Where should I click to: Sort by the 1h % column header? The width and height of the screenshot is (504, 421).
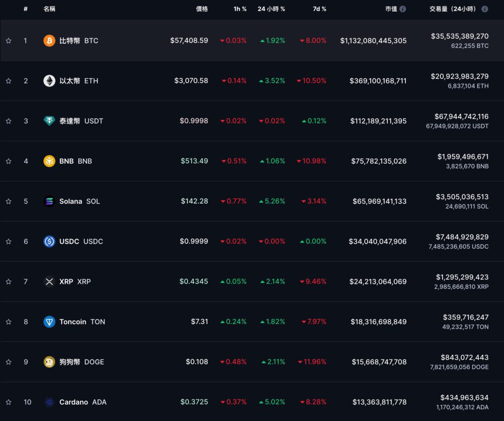[x=240, y=9]
